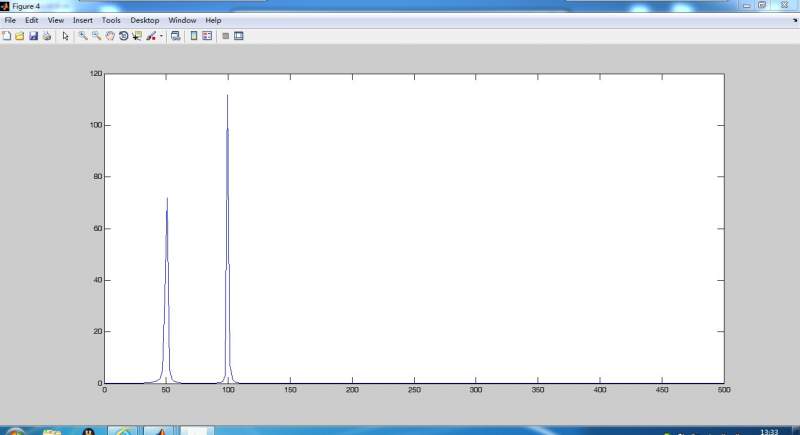The height and width of the screenshot is (435, 800).
Task: Click the Figure 4 window title
Action: click(x=26, y=7)
